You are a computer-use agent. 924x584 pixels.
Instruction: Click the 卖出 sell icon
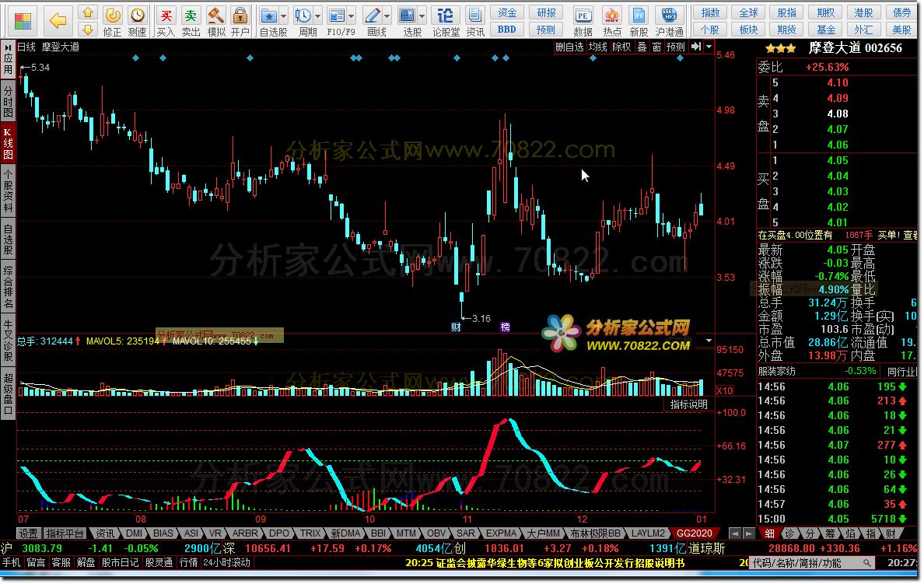(x=191, y=21)
